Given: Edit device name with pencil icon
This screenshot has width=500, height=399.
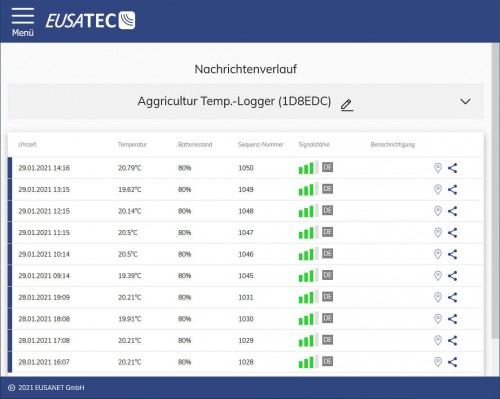Looking at the screenshot, I should [x=347, y=105].
